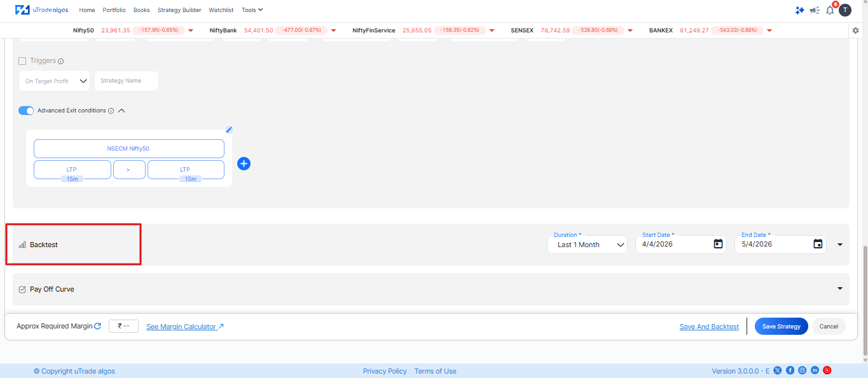Click the NSECM Nifty50 instrument box

[x=128, y=149]
